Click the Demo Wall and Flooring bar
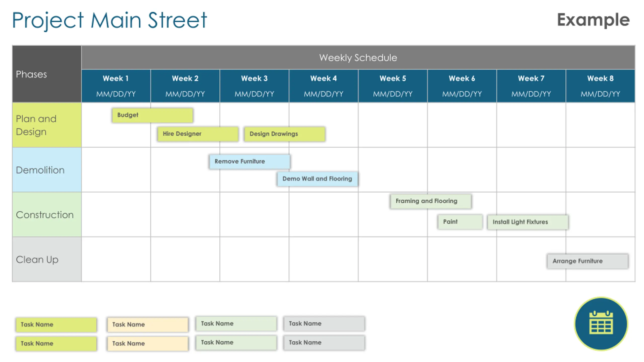The image size is (644, 362). [317, 179]
